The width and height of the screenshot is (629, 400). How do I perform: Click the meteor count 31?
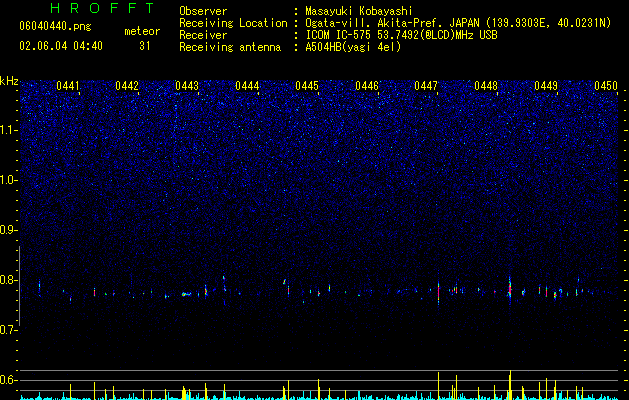point(144,46)
